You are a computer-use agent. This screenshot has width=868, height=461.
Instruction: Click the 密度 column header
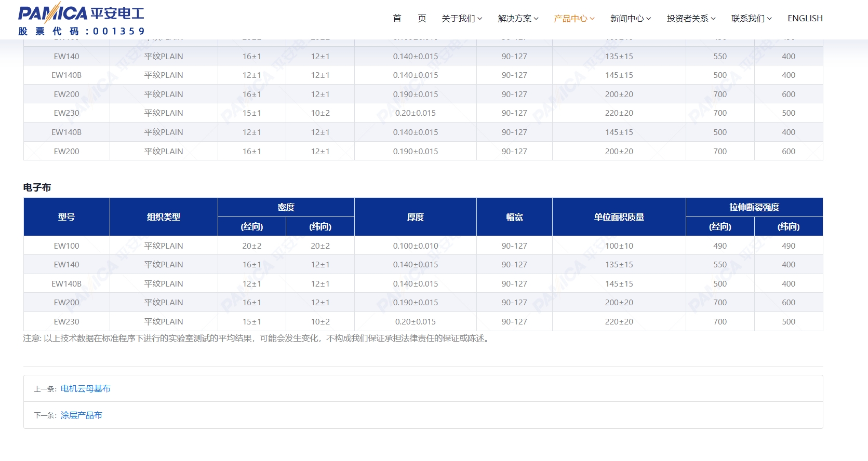(286, 207)
